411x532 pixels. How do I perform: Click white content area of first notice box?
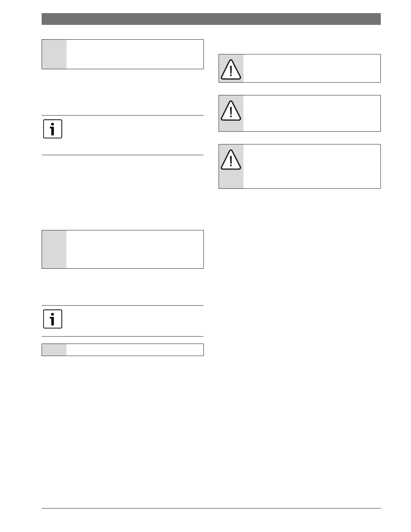(x=135, y=54)
